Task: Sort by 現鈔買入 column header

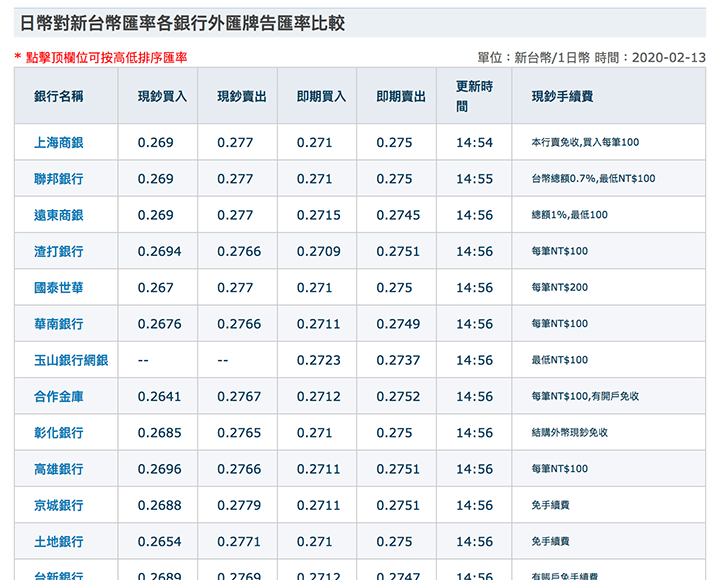Action: (x=163, y=96)
